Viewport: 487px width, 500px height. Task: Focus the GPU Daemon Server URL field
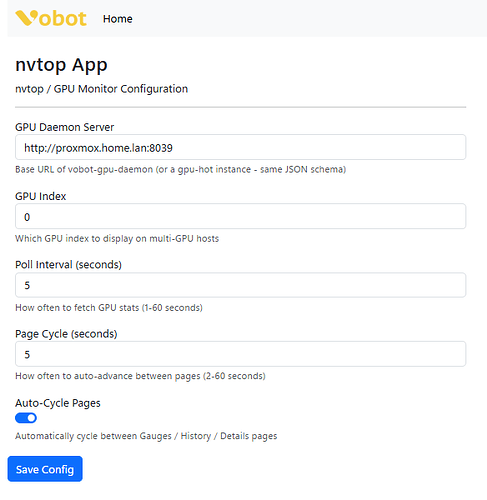point(240,147)
